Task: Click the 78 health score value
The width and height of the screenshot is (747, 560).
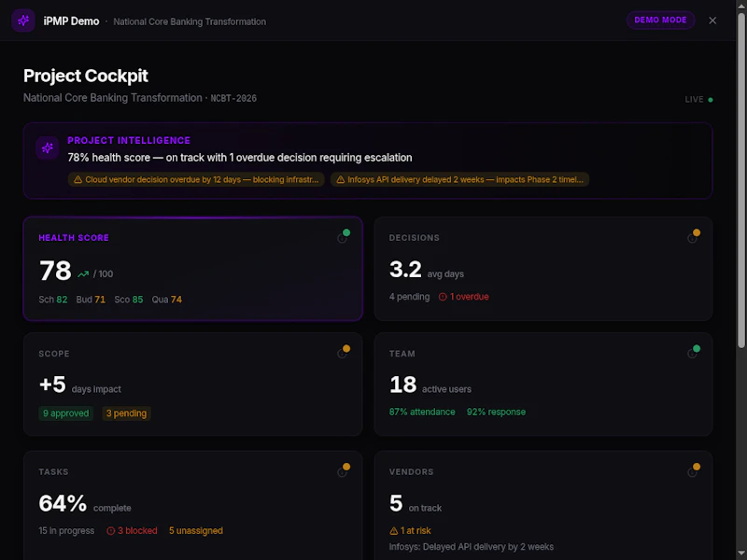Action: coord(55,271)
